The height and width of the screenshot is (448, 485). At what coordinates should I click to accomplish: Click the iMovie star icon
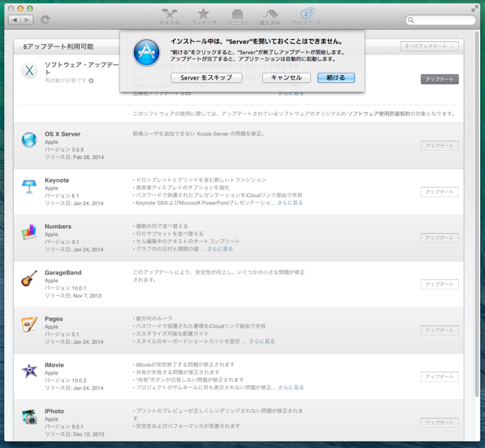(29, 370)
